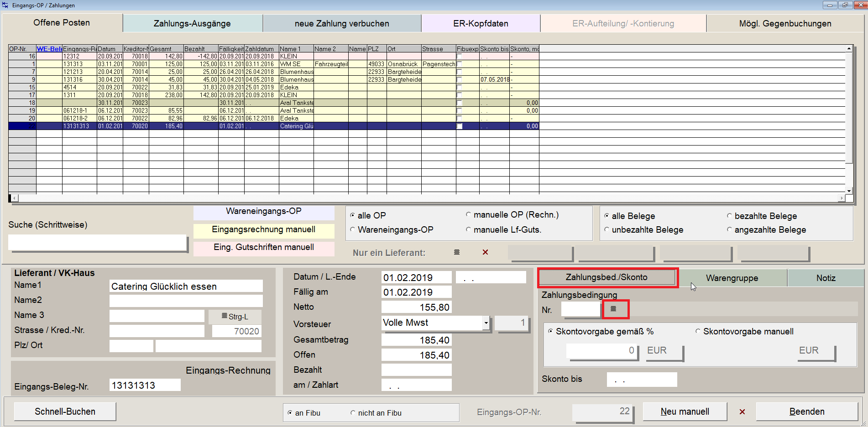The image size is (868, 427).
Task: Click the Schnell-Buchen button
Action: pos(65,411)
